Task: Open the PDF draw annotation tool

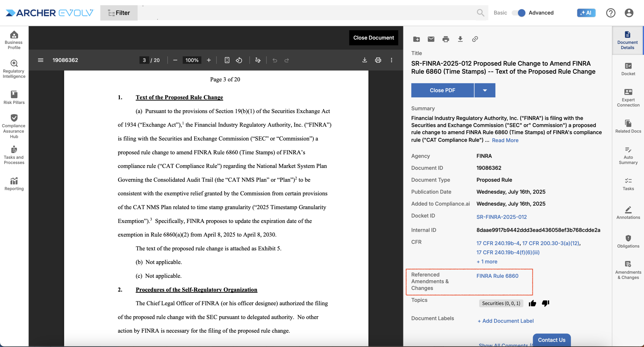Action: (258, 60)
